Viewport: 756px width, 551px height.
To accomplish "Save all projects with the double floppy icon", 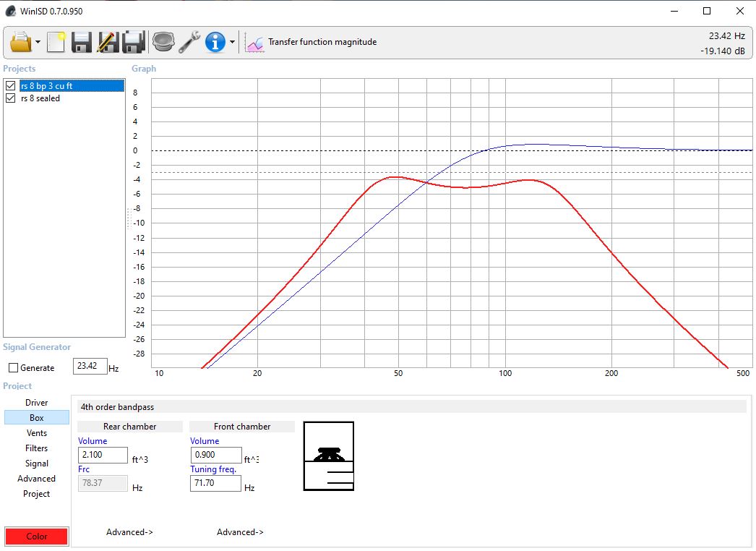I will [x=134, y=42].
